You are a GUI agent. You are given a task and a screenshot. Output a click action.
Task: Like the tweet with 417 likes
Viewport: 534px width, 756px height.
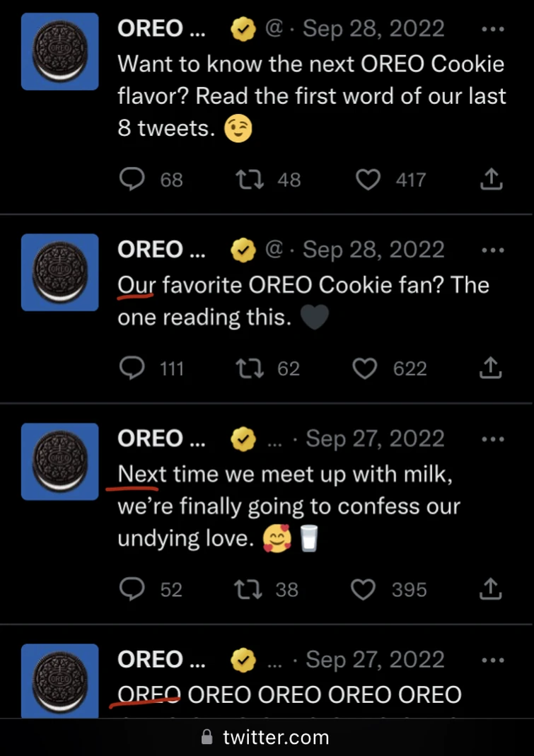pyautogui.click(x=368, y=180)
